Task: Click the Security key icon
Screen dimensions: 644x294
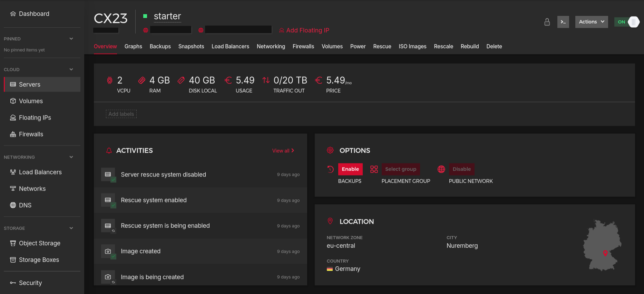Action: [x=13, y=283]
